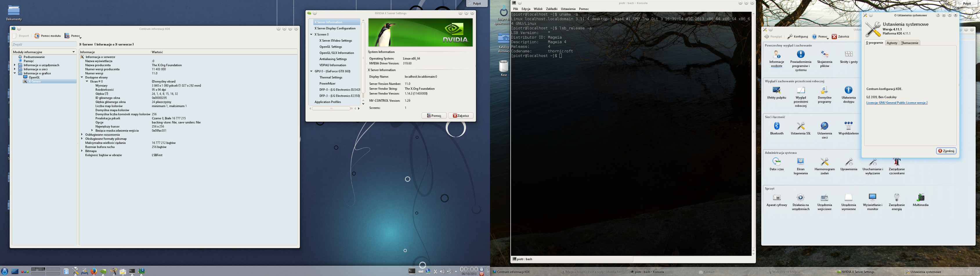980x276 pixels.
Task: Open the volume control tray icon
Action: [442, 271]
